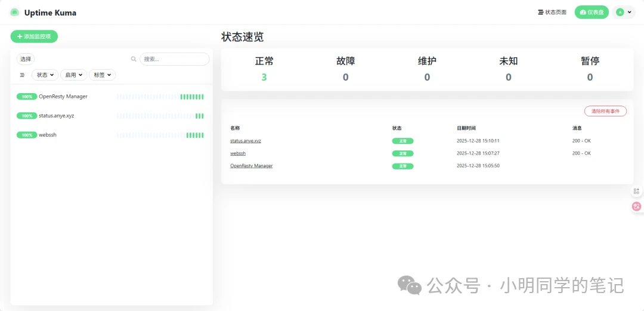
Task: Open the webssh link in events table
Action: [x=238, y=153]
